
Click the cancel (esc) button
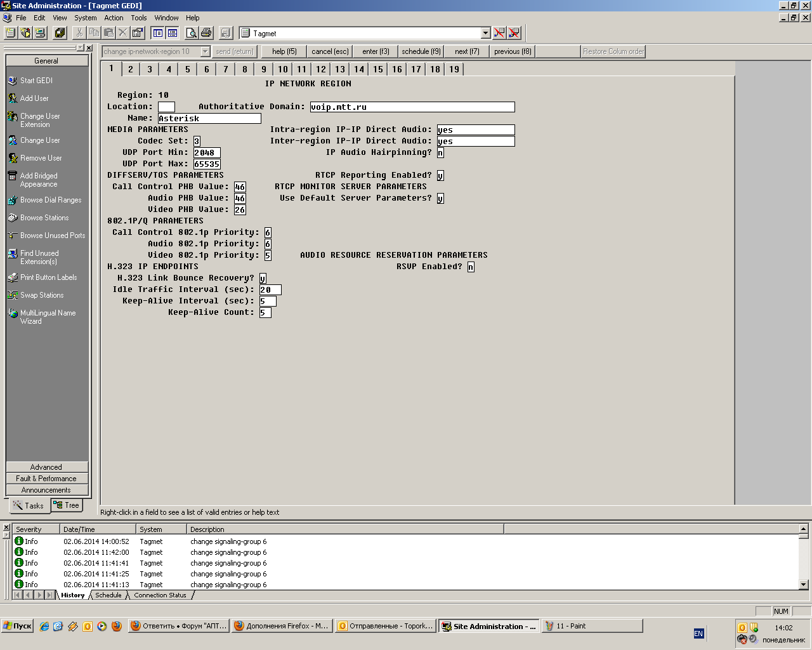pos(330,51)
